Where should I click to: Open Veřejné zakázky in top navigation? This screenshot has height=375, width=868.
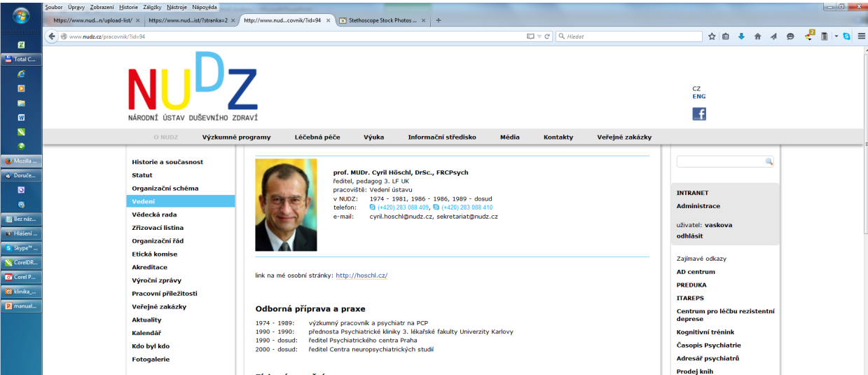624,137
